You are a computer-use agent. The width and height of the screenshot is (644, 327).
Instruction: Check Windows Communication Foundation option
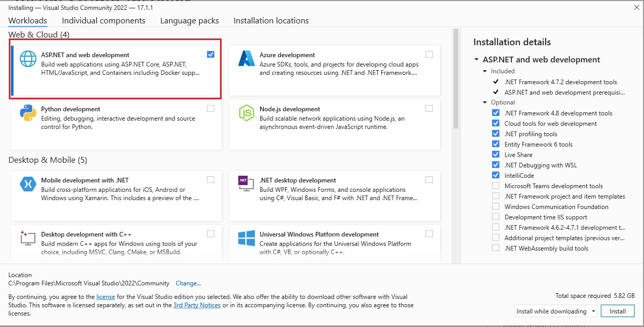pyautogui.click(x=496, y=206)
